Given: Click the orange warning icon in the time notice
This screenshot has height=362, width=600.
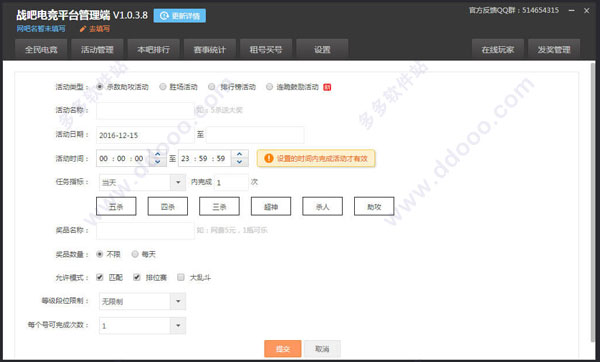Looking at the screenshot, I should click(269, 158).
